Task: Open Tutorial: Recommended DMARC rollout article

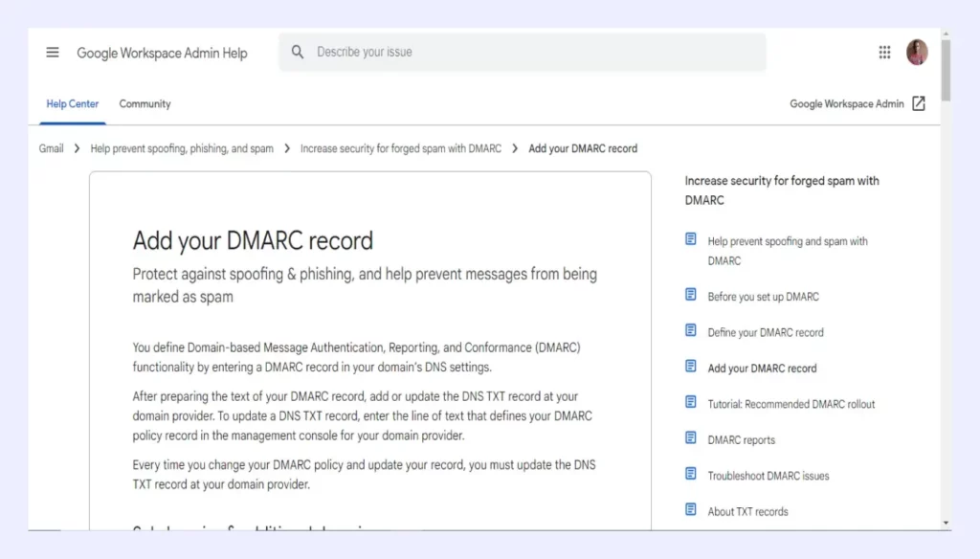Action: click(x=791, y=404)
